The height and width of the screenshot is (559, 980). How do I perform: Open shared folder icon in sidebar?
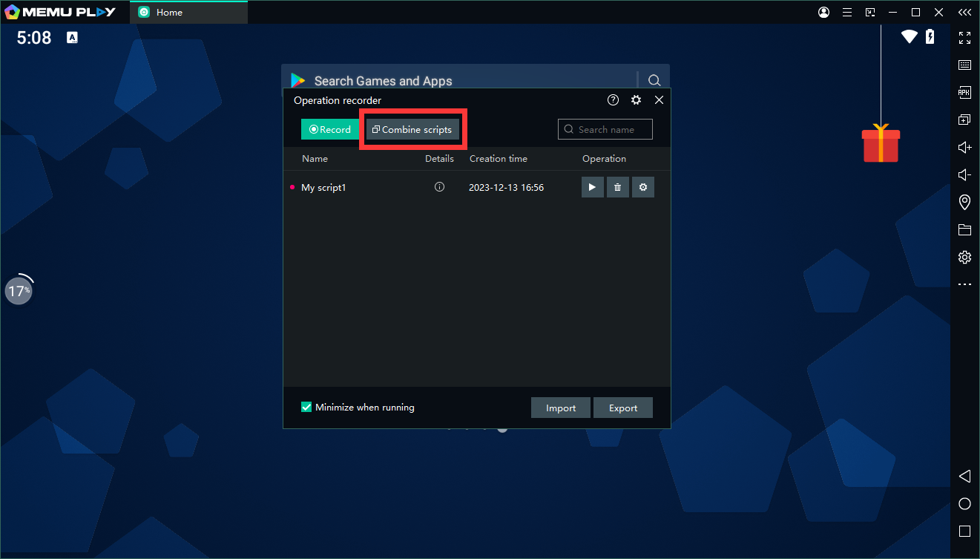click(964, 229)
